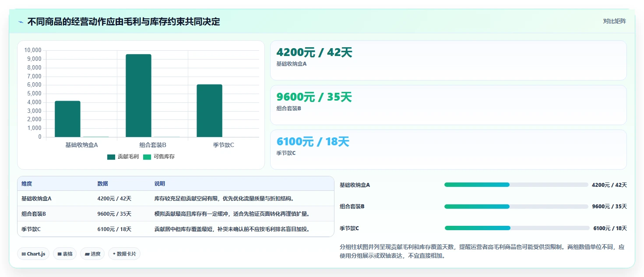Toggle the 贡献毛利 legend swatch
The height and width of the screenshot is (277, 644).
111,157
